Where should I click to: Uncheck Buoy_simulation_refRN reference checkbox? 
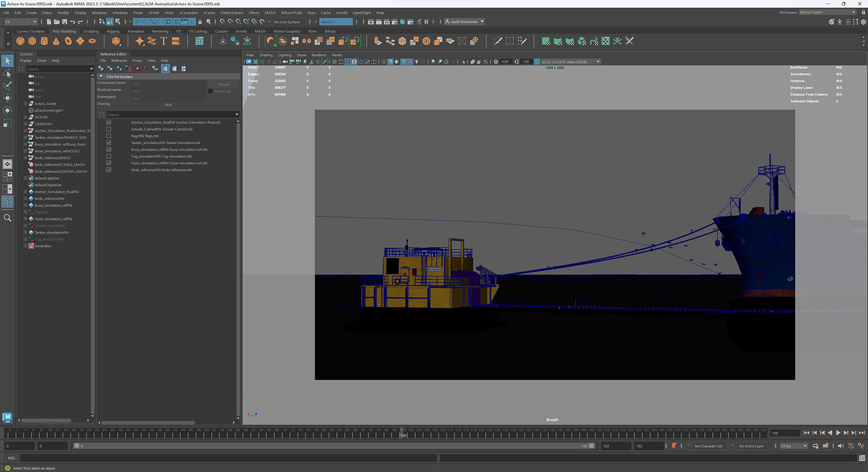(108, 150)
